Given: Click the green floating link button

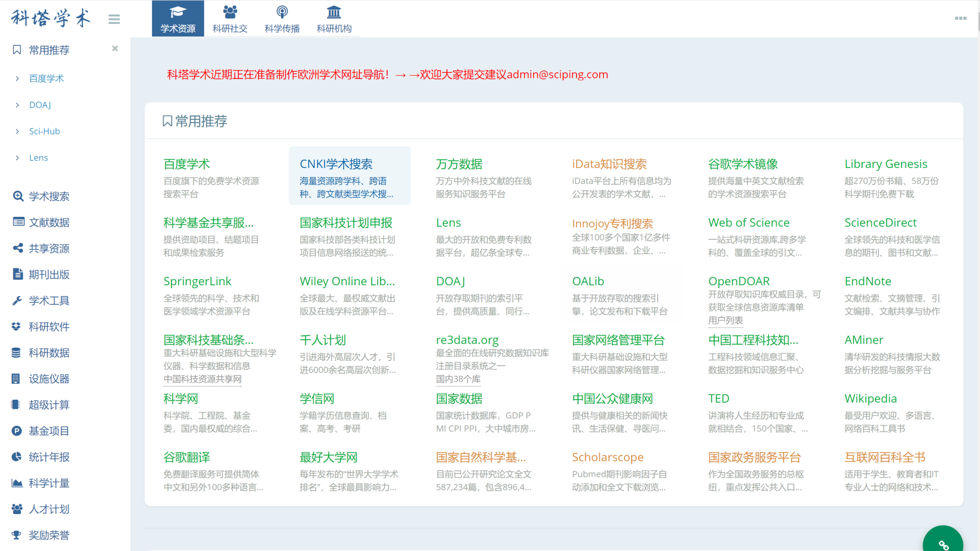Looking at the screenshot, I should click(x=943, y=544).
